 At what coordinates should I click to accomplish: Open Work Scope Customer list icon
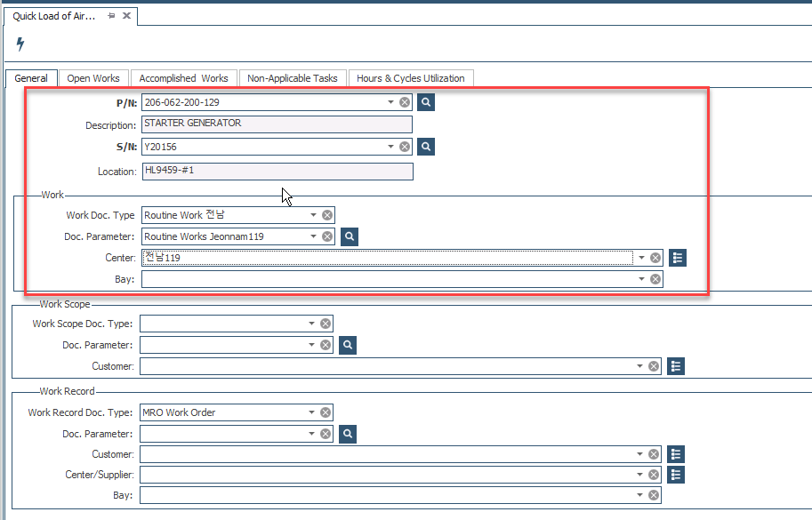[675, 366]
